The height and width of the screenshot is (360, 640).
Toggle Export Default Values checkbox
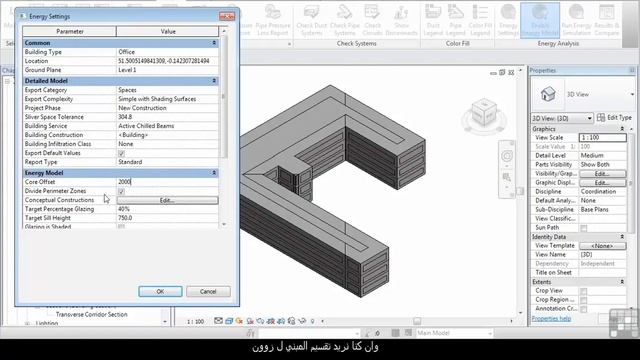click(x=121, y=153)
